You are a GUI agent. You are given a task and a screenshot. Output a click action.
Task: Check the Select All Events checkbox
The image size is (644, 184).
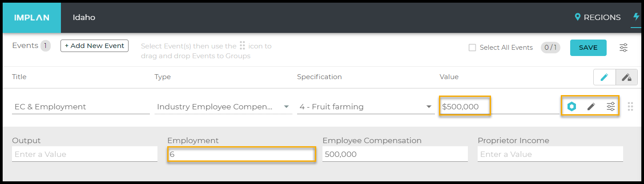pyautogui.click(x=472, y=48)
